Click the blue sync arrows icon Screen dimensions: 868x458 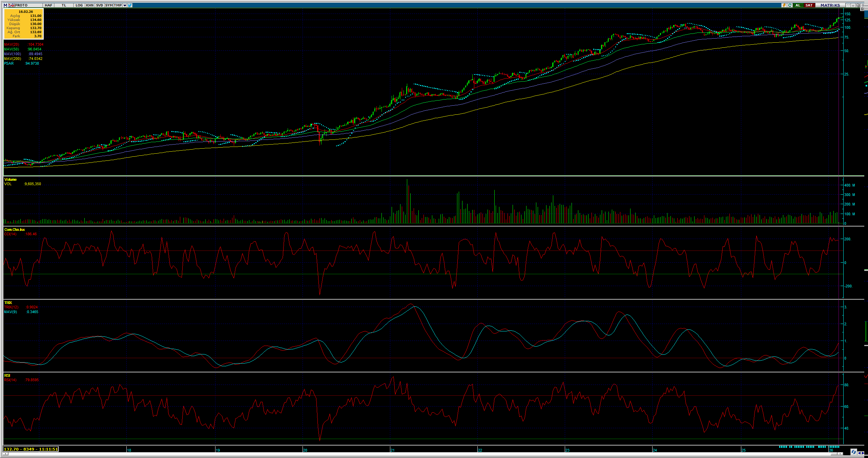[853, 452]
